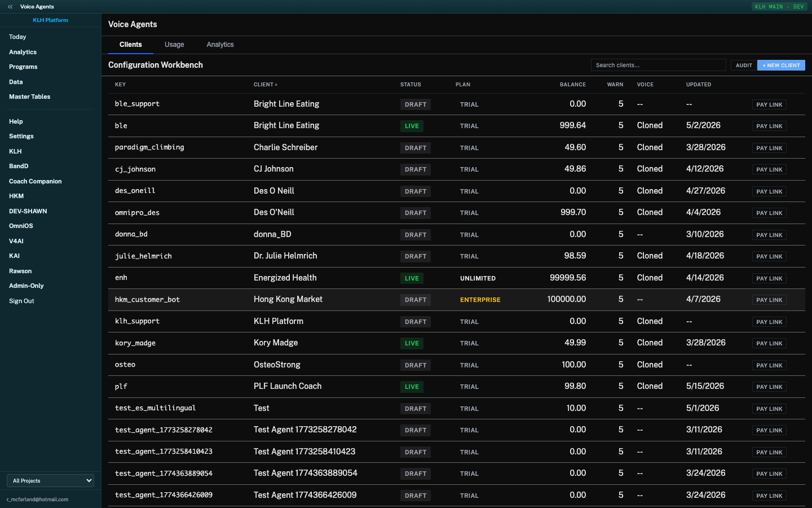Select the OsteoStrong client name
812x508 pixels.
coord(277,365)
